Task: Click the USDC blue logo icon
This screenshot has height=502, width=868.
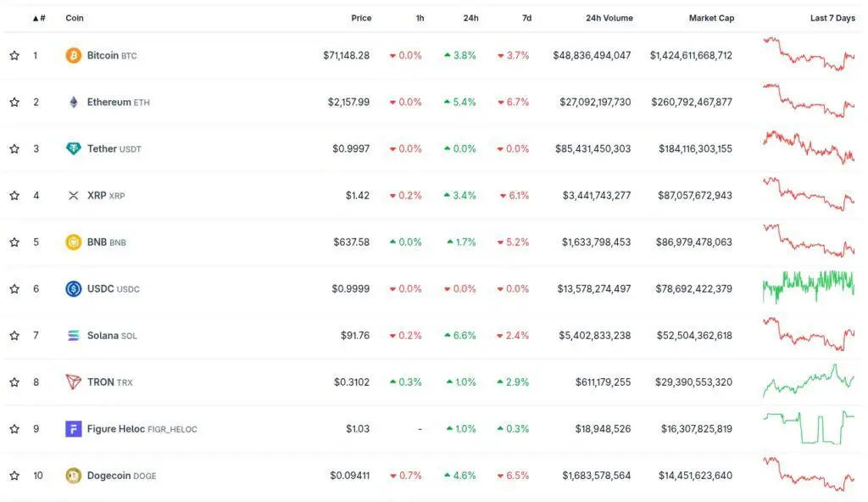Action: 74,289
